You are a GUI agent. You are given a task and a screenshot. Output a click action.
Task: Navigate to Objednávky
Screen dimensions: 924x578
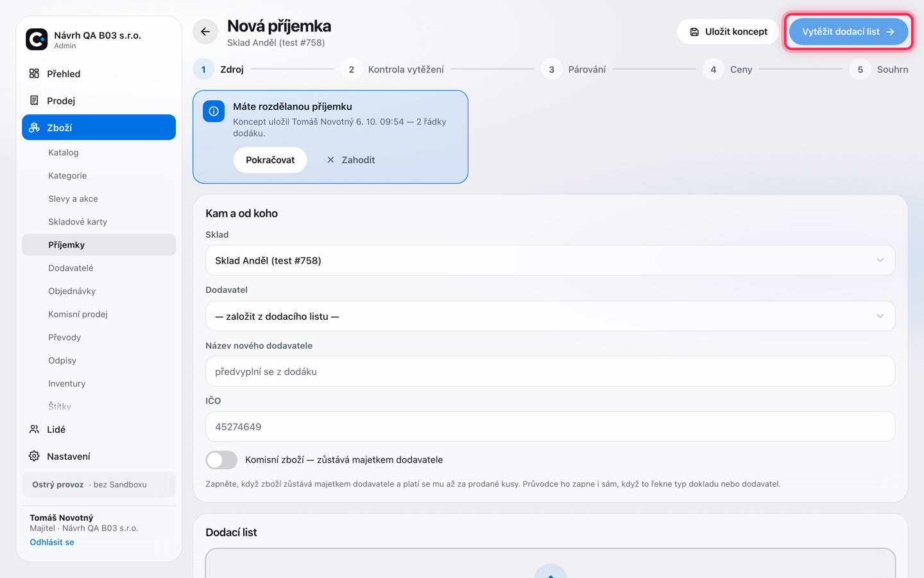(x=99, y=291)
